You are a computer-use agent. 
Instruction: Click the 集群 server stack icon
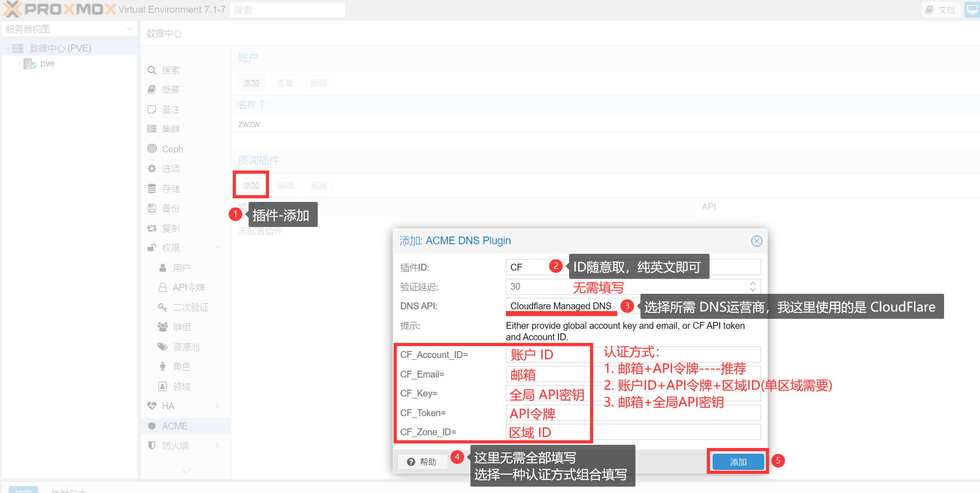(x=152, y=129)
